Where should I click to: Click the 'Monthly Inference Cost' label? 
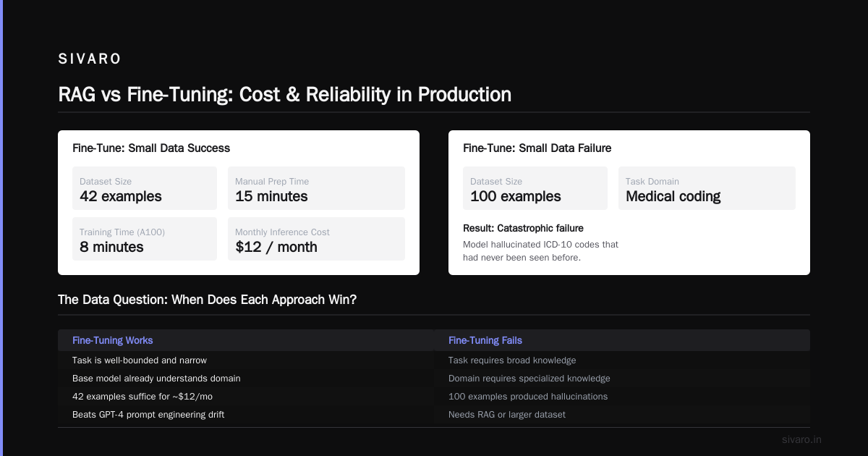tap(282, 232)
